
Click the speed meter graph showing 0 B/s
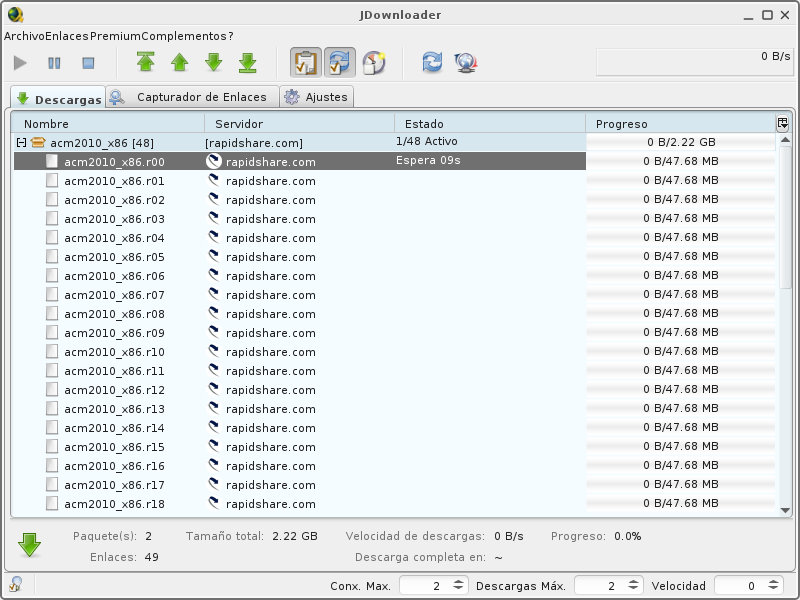click(694, 62)
